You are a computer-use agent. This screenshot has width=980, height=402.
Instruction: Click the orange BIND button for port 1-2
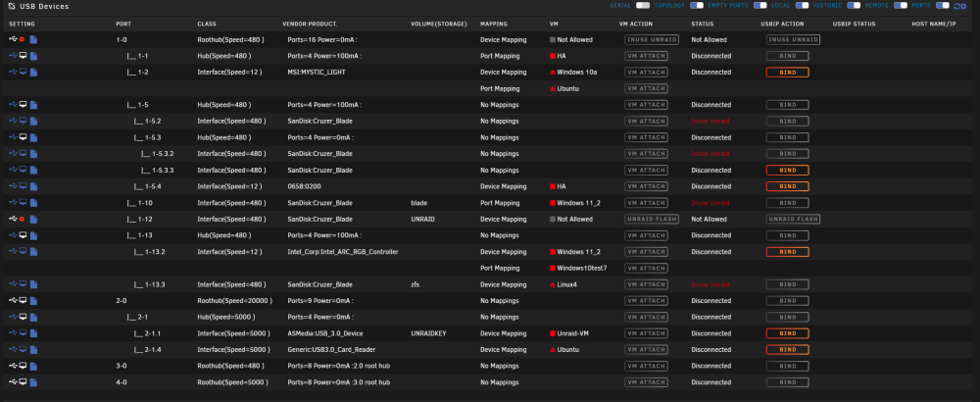pos(788,72)
